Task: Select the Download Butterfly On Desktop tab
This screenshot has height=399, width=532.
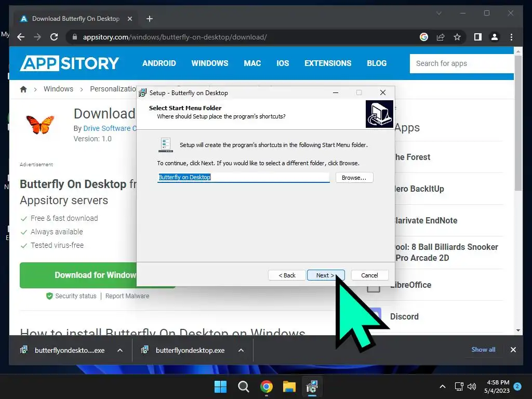Action: (75, 19)
